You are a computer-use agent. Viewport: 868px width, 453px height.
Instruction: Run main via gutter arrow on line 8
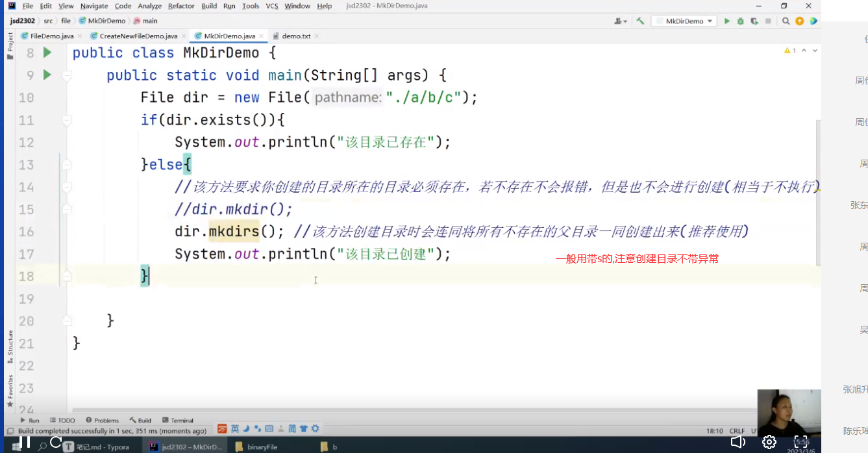(x=47, y=53)
